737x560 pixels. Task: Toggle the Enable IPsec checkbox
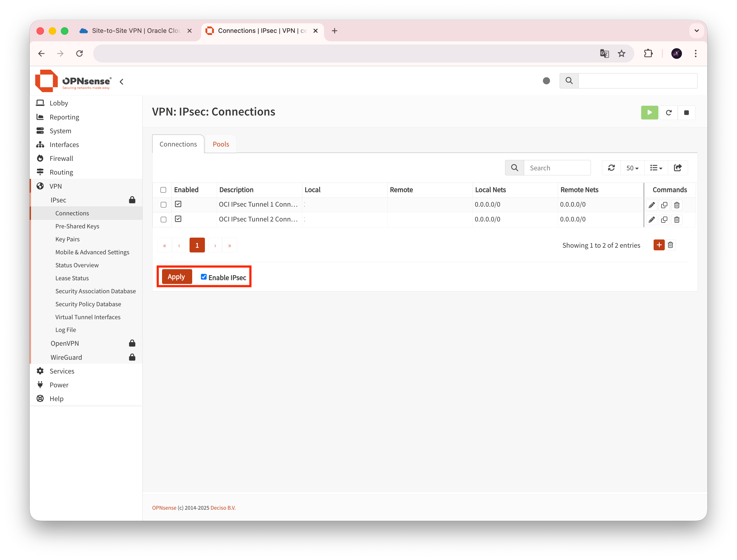tap(204, 277)
